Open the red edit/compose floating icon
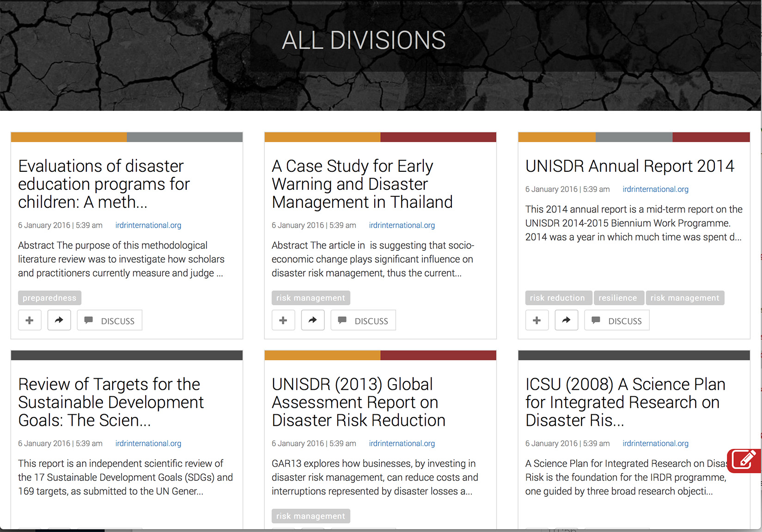This screenshot has height=532, width=762. point(744,460)
